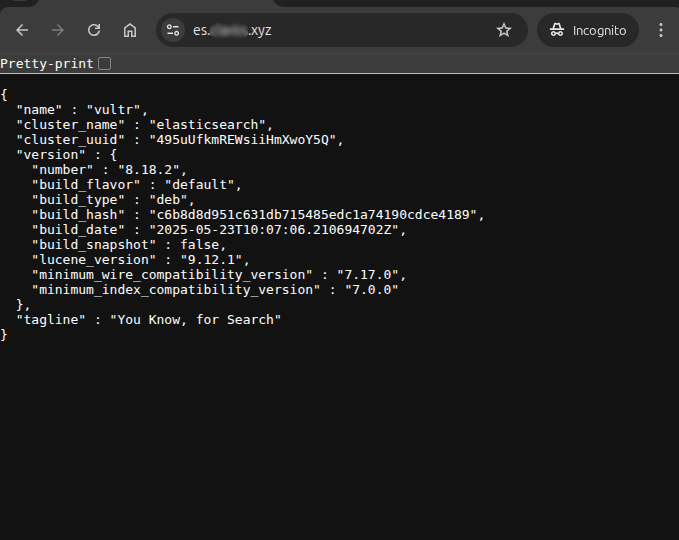Click the Pretty-print label text

pos(47,64)
